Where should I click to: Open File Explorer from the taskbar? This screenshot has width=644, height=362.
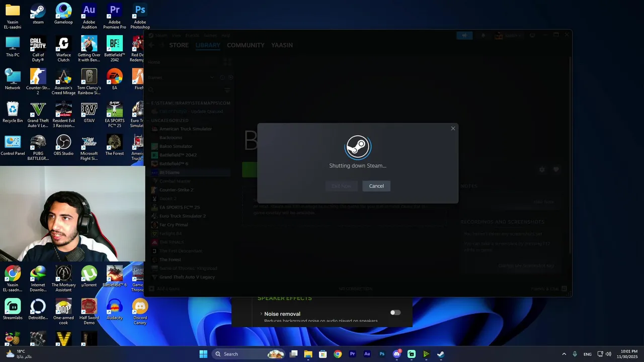click(x=308, y=354)
